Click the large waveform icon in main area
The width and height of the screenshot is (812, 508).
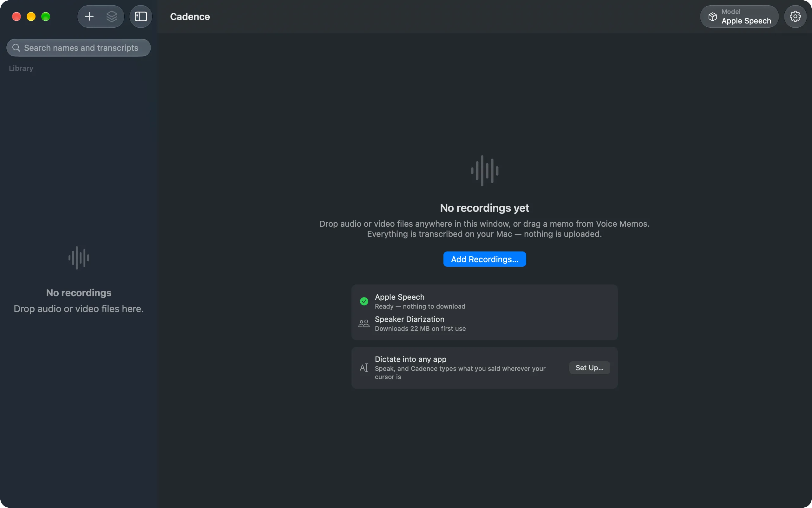tap(485, 171)
